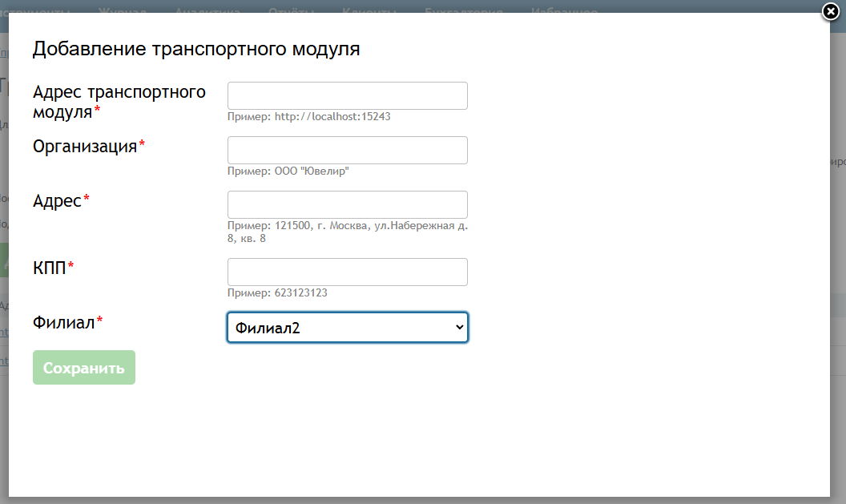Click the Сохранить button

click(83, 367)
